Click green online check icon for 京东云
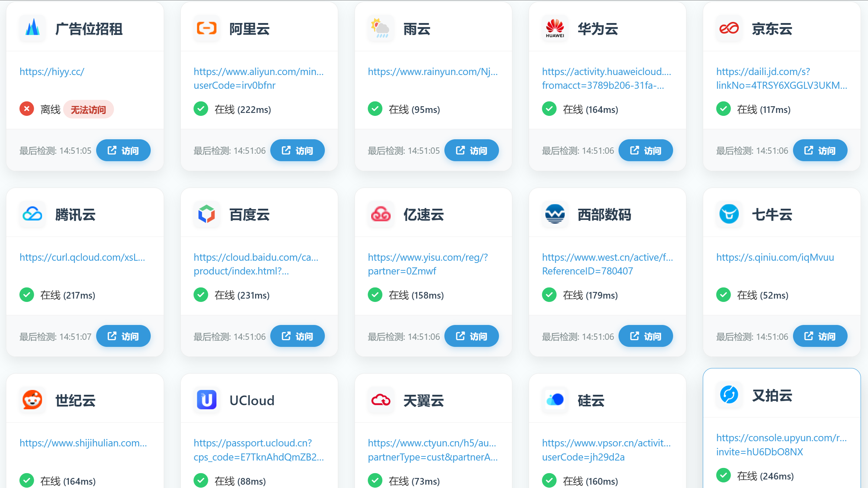Screen dimensions: 868x488 (723, 109)
